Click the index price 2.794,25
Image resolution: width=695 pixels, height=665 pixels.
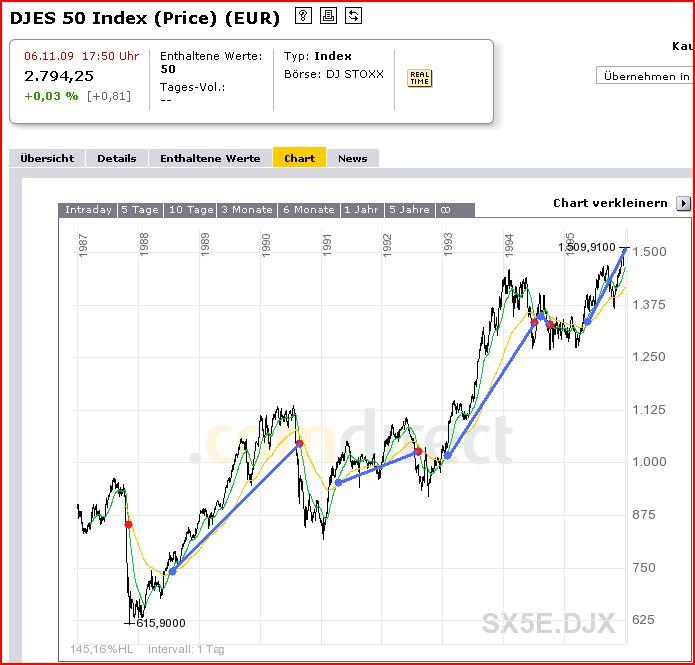pyautogui.click(x=59, y=76)
